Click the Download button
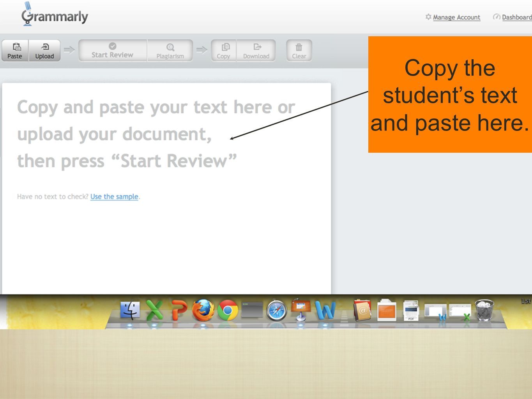 tap(256, 51)
